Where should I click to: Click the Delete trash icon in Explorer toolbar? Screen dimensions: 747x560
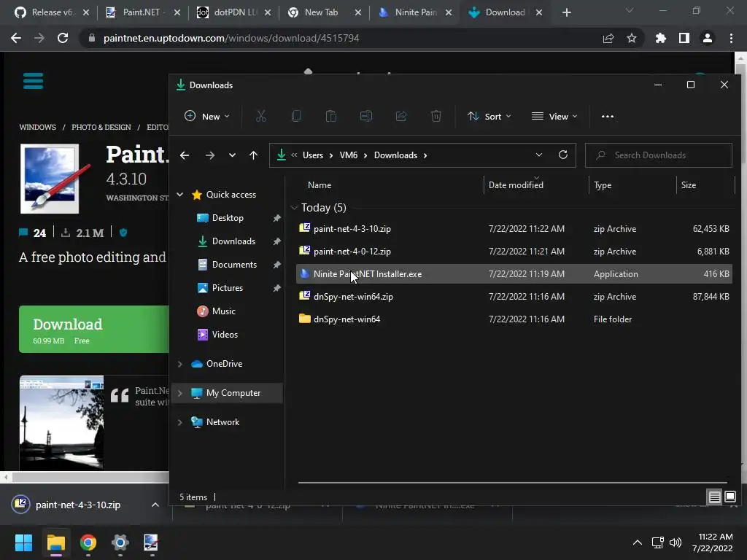coord(436,116)
